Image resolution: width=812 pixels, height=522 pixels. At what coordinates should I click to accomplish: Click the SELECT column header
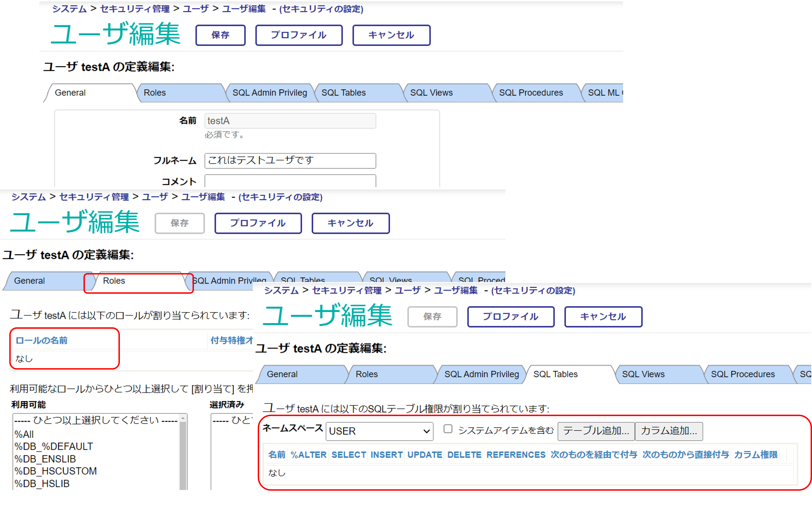point(349,455)
